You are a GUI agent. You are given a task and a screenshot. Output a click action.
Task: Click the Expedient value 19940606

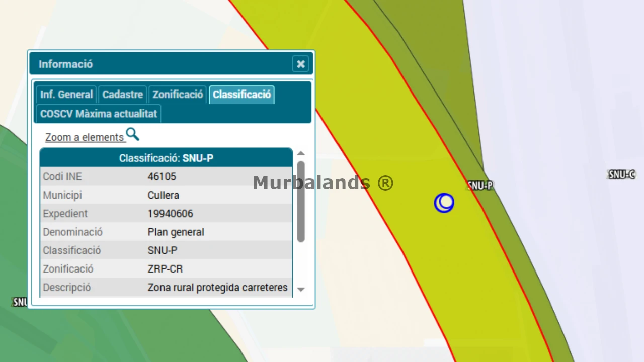(x=171, y=214)
